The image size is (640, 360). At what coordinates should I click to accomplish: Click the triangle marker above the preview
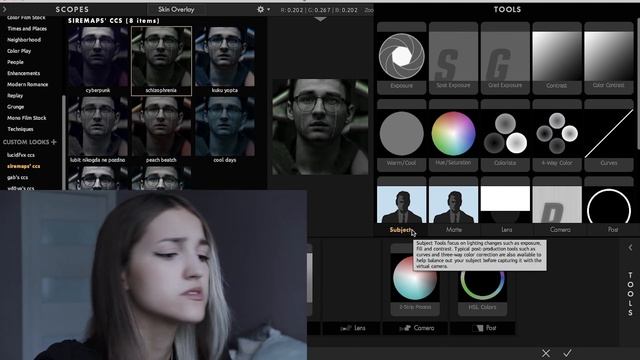tap(320, 19)
